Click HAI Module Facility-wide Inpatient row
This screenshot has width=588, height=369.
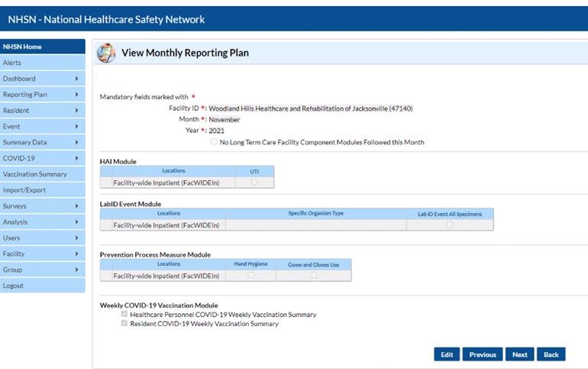(187, 183)
